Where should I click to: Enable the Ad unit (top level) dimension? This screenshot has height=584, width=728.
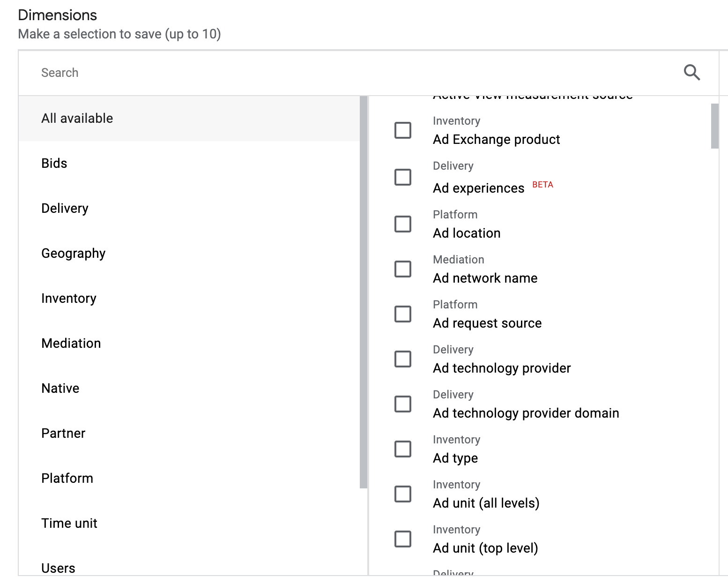[x=403, y=539]
